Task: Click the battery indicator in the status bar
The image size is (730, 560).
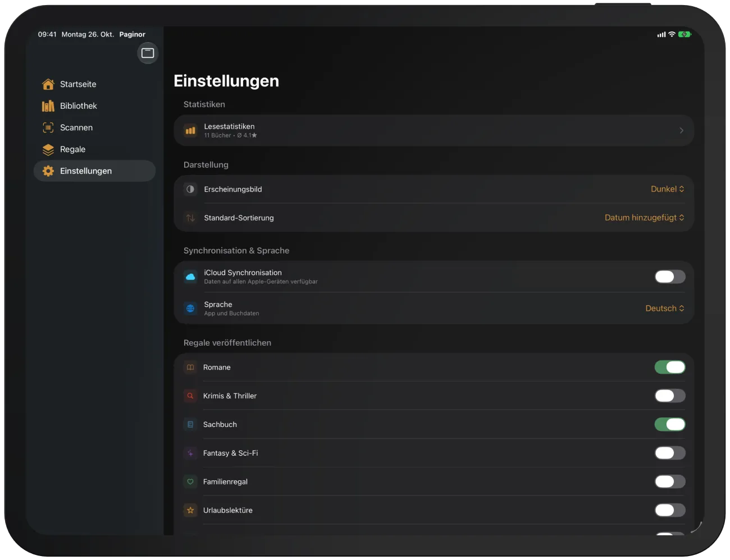Action: click(685, 34)
